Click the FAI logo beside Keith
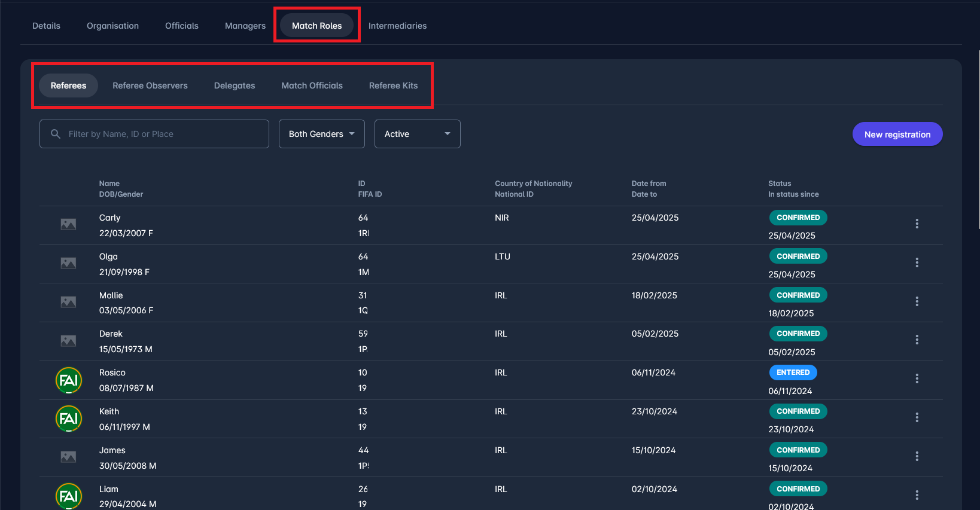The height and width of the screenshot is (510, 980). pyautogui.click(x=69, y=419)
